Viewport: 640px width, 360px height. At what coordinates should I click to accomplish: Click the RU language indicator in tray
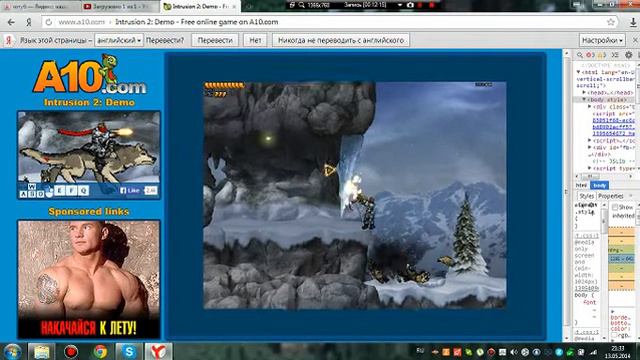tap(420, 351)
